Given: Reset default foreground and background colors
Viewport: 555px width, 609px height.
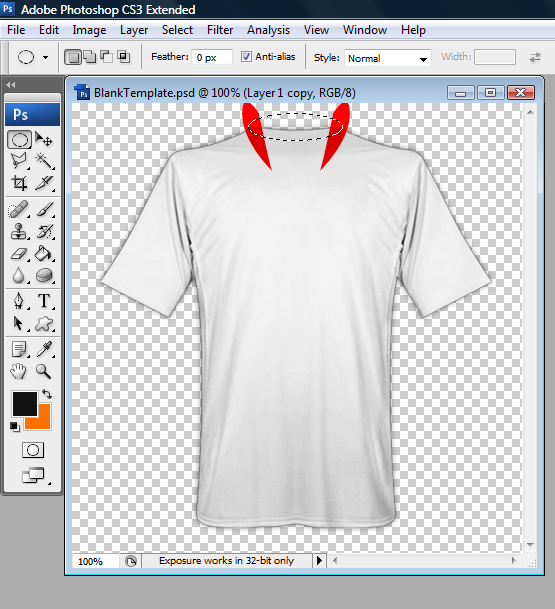Looking at the screenshot, I should point(15,426).
